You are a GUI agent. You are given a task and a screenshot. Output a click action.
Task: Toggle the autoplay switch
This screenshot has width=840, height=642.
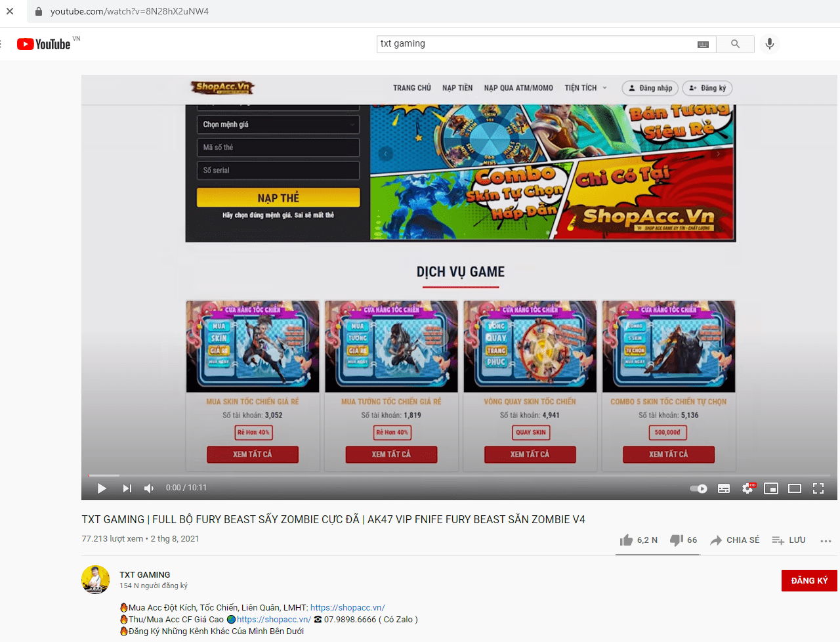pyautogui.click(x=698, y=488)
